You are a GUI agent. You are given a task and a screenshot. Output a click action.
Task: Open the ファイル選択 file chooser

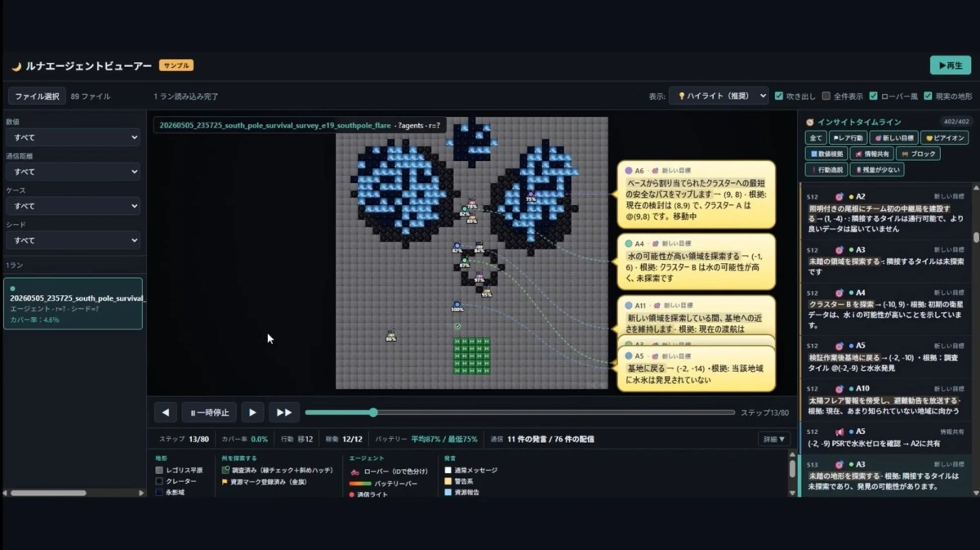[x=37, y=96]
